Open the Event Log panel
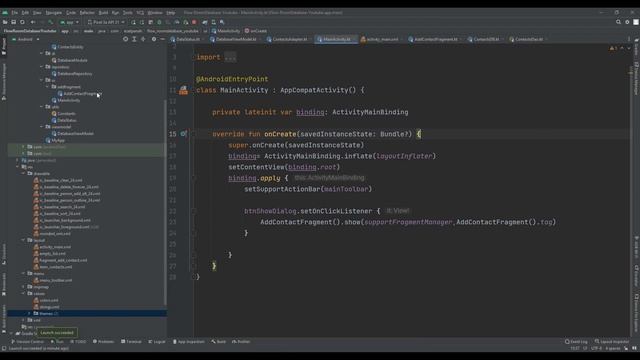Viewport: 640px width, 360px height. coord(576,342)
